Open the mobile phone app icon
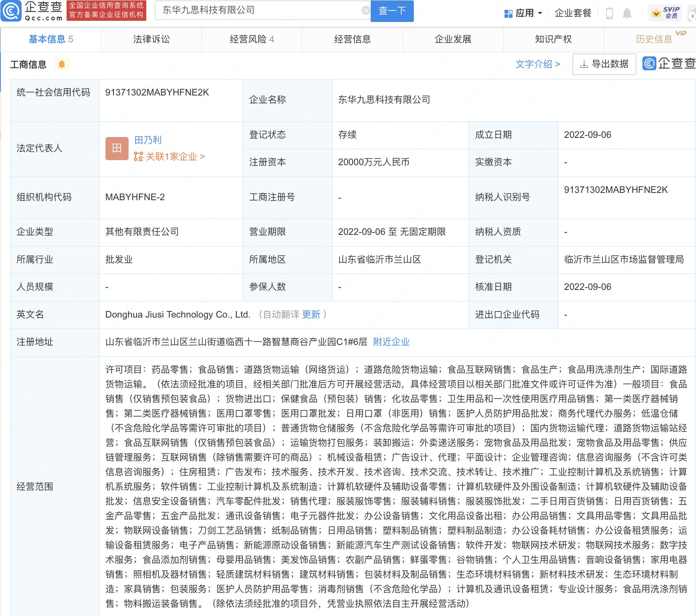This screenshot has height=616, width=696. (609, 13)
